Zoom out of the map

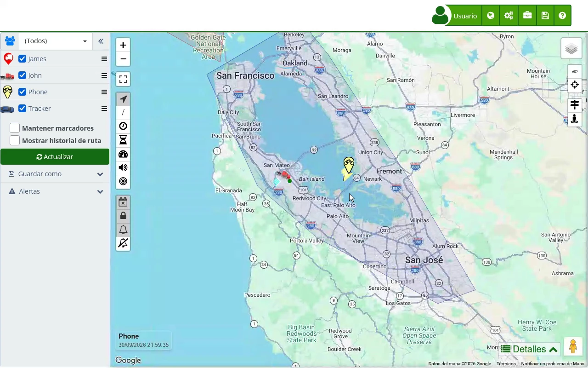coord(123,59)
